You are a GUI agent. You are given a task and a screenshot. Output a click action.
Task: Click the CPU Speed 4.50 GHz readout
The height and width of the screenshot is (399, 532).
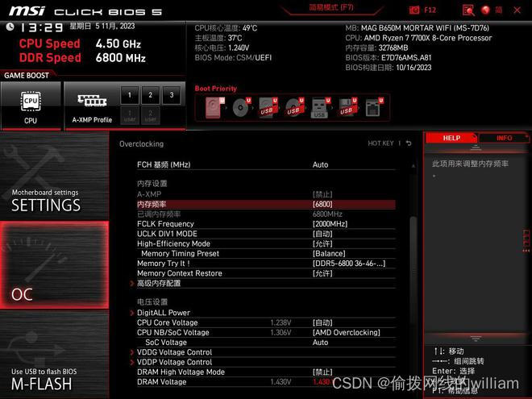point(80,44)
